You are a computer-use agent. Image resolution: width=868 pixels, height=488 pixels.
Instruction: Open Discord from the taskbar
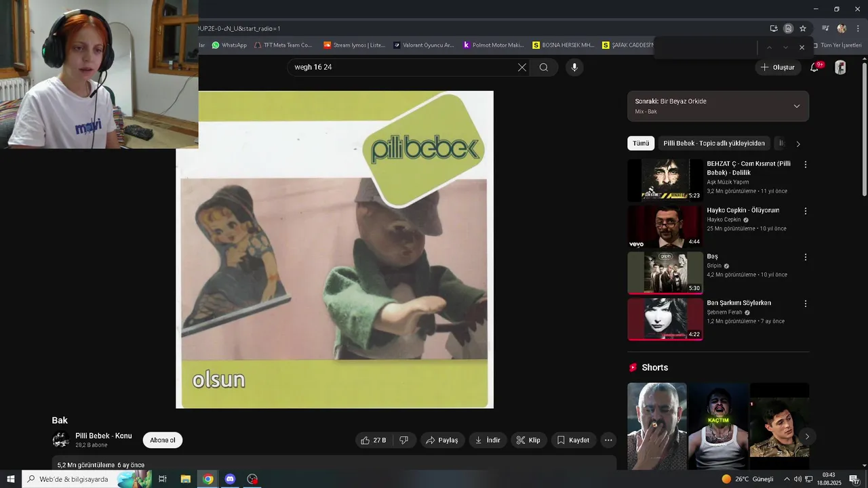pyautogui.click(x=230, y=479)
